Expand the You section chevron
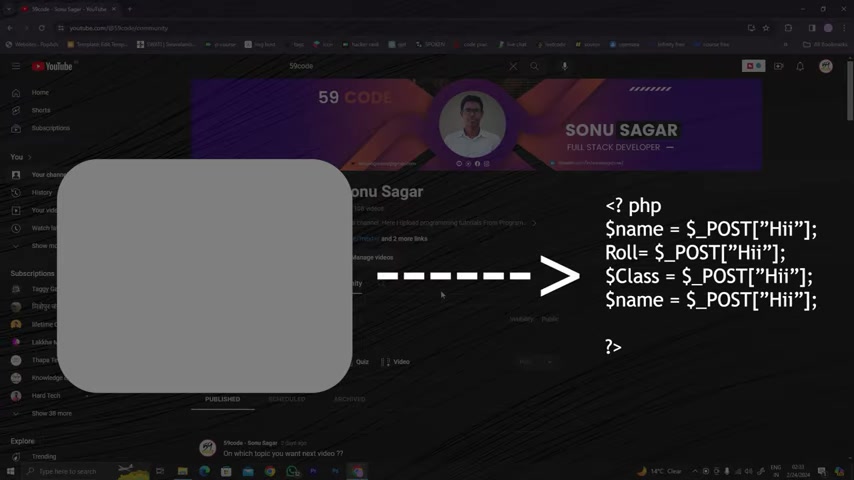Screen dimensions: 854x480 coord(29,157)
